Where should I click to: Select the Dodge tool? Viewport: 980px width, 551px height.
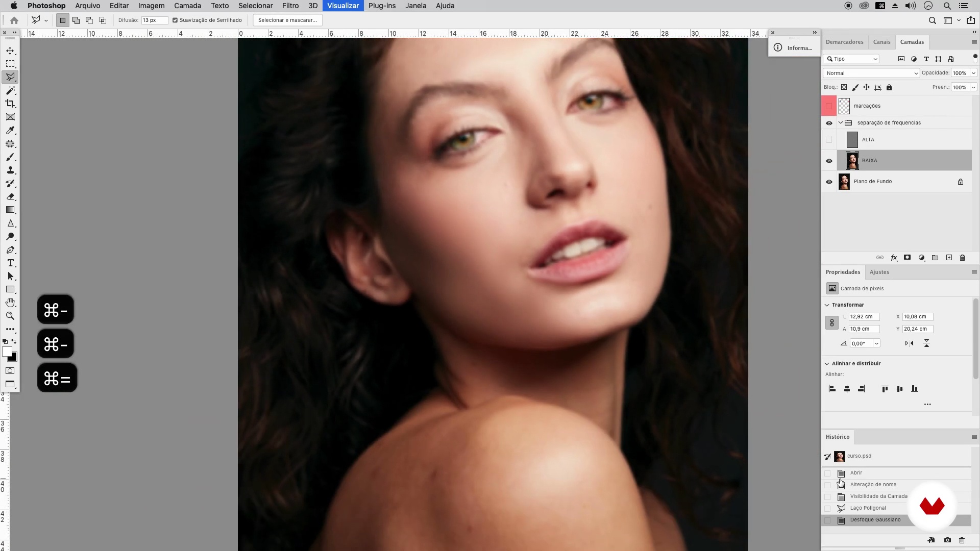click(10, 236)
